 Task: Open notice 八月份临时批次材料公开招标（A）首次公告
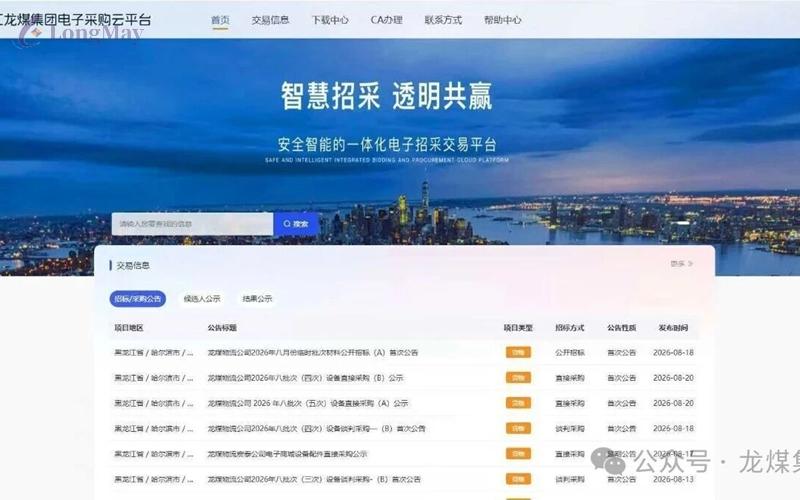point(313,353)
